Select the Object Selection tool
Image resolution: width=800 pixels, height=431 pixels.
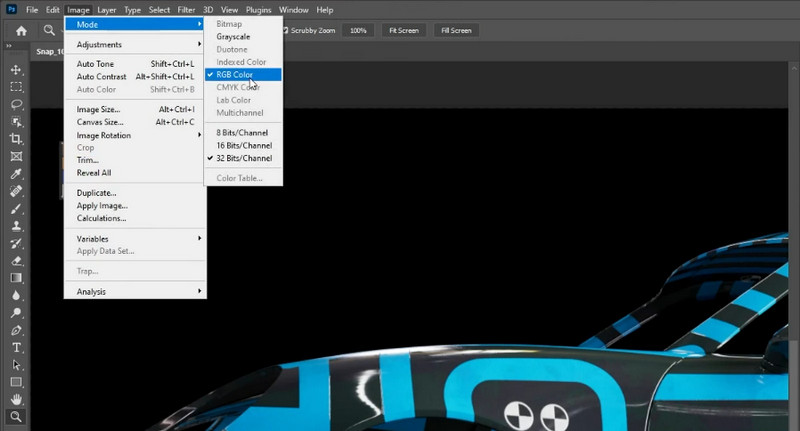click(x=16, y=122)
